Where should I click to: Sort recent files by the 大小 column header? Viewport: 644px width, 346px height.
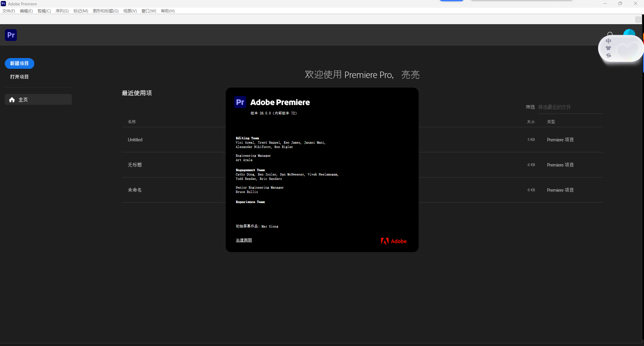pos(531,121)
